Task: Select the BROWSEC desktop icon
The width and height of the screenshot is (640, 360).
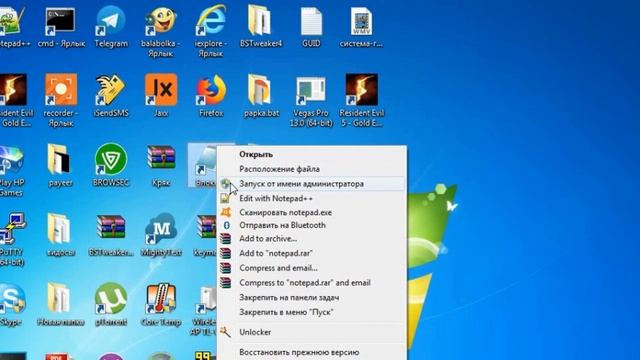Action: [x=111, y=159]
